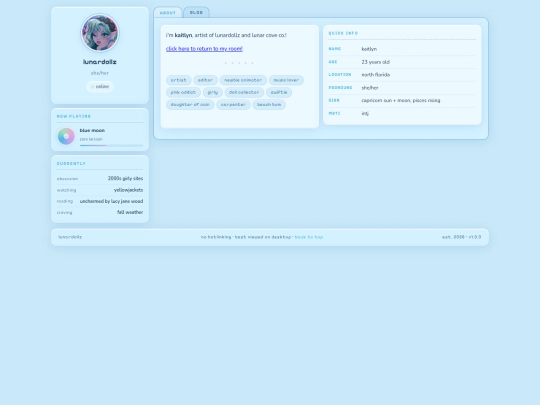Click the 'Quick Info' panel header
540x405 pixels.
(x=343, y=33)
